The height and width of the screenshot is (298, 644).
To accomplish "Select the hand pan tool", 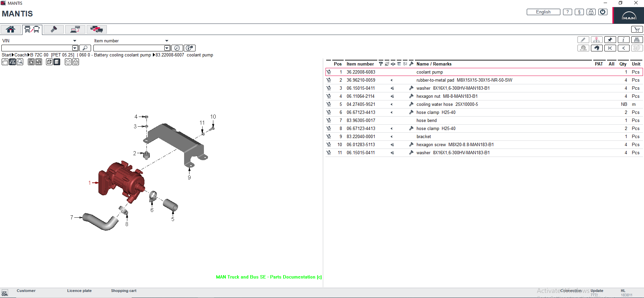I will click(x=5, y=62).
